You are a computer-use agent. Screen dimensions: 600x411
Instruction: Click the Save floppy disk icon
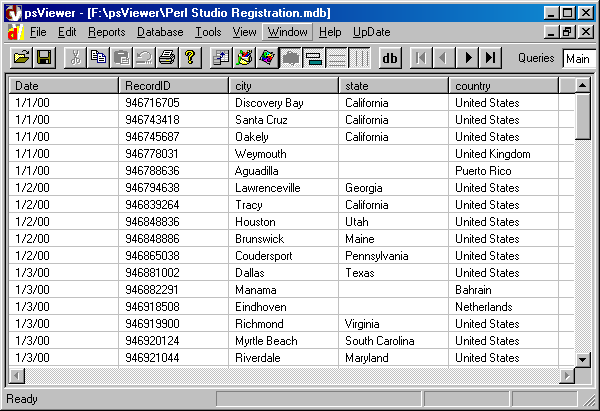click(44, 58)
